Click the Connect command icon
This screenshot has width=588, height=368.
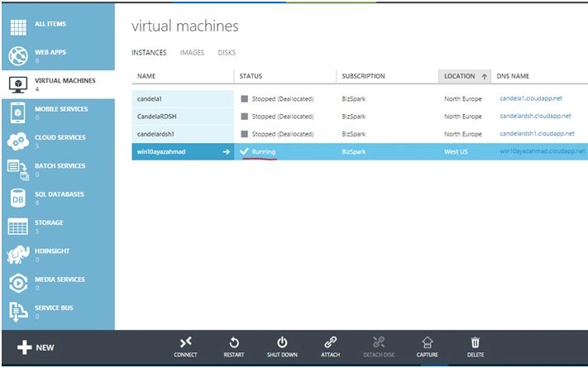[x=185, y=342]
